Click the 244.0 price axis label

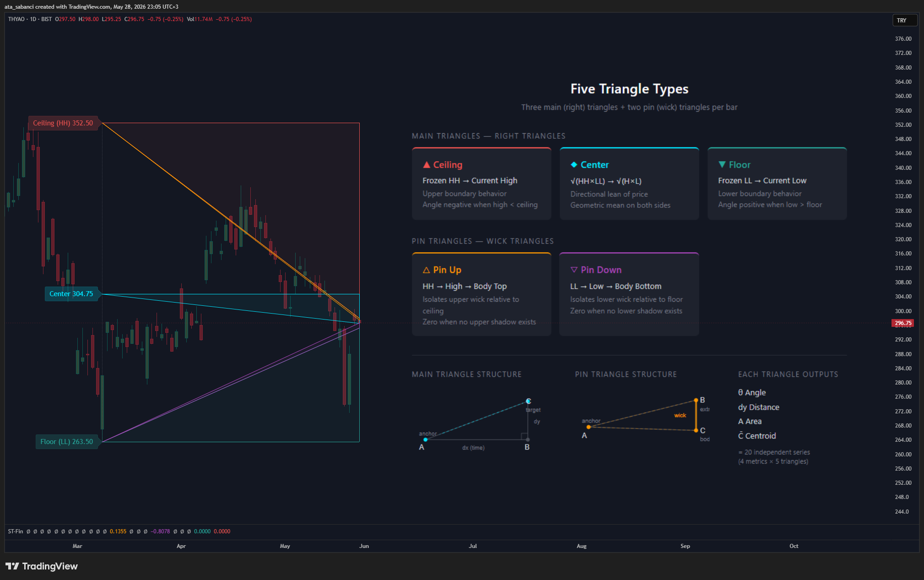902,512
